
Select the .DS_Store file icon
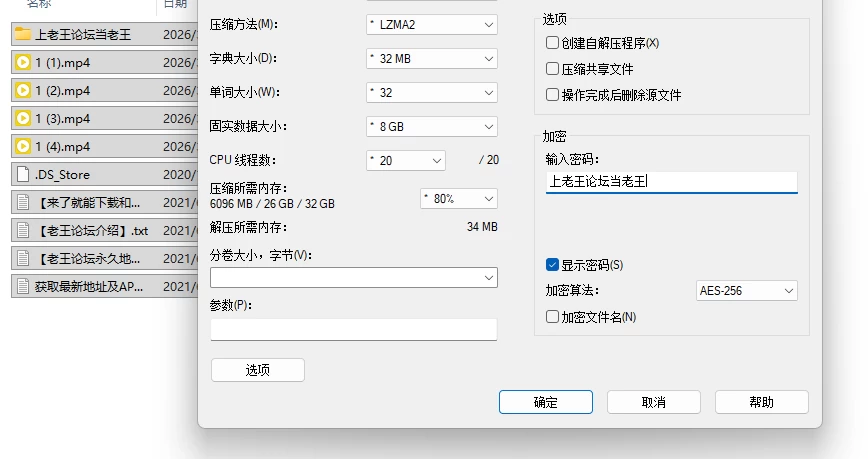coord(23,174)
